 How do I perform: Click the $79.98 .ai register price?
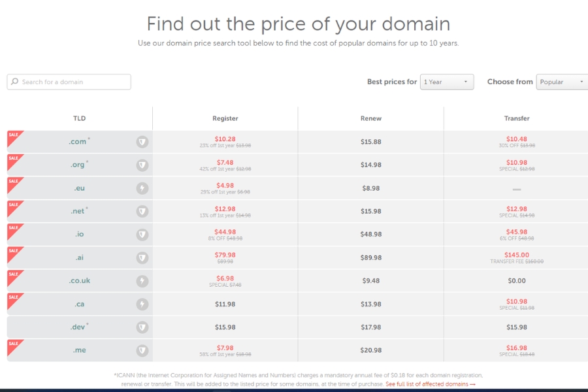pyautogui.click(x=225, y=255)
